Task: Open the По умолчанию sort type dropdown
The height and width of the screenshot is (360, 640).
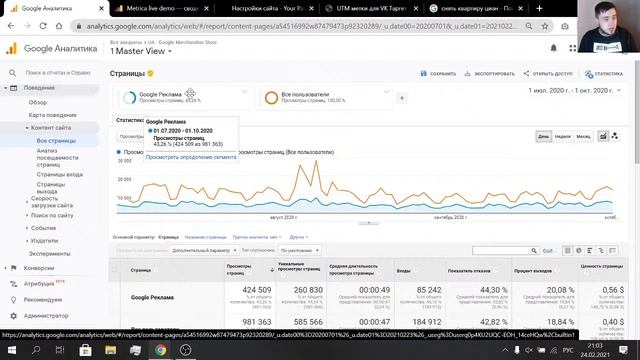Action: (300, 250)
